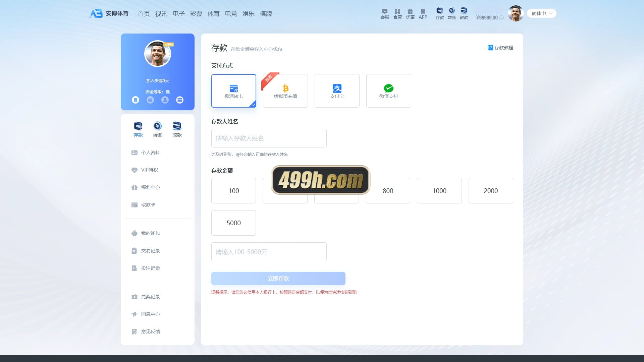Go to 首页 home menu
The height and width of the screenshot is (362, 644).
coord(144,14)
